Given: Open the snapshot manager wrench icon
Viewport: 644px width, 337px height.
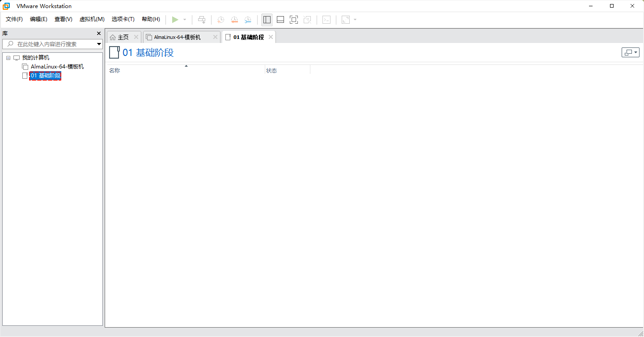Looking at the screenshot, I should click(248, 20).
